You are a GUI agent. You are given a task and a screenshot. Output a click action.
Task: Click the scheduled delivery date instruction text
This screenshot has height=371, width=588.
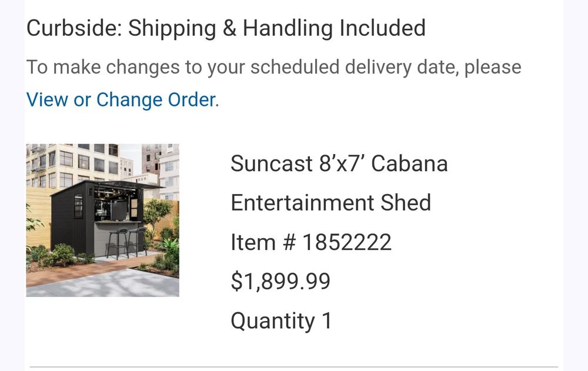point(274,68)
